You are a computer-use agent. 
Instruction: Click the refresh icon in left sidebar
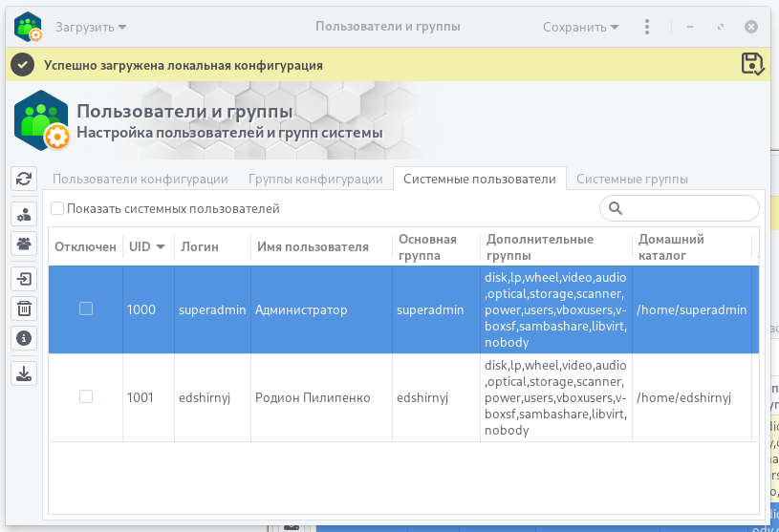[x=24, y=178]
